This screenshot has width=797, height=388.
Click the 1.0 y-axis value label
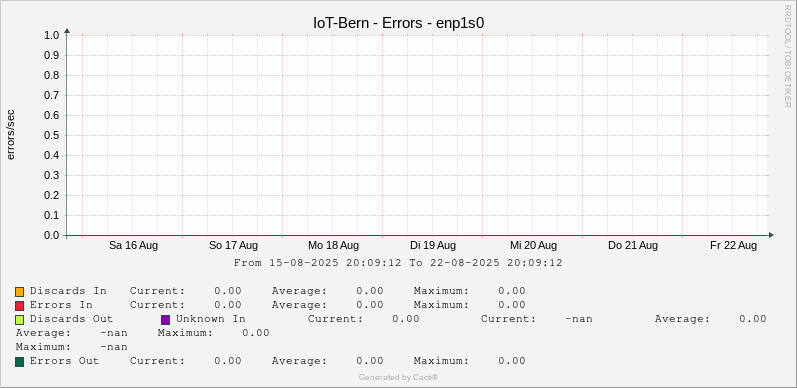52,35
